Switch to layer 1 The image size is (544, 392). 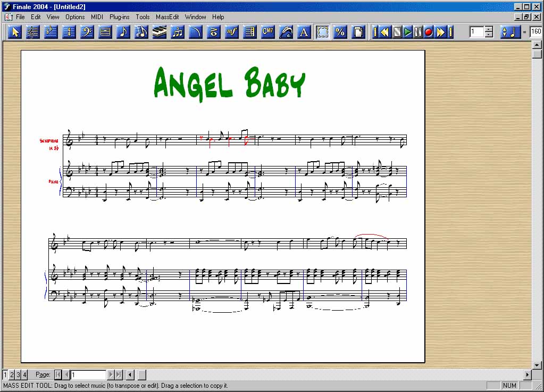coord(5,374)
